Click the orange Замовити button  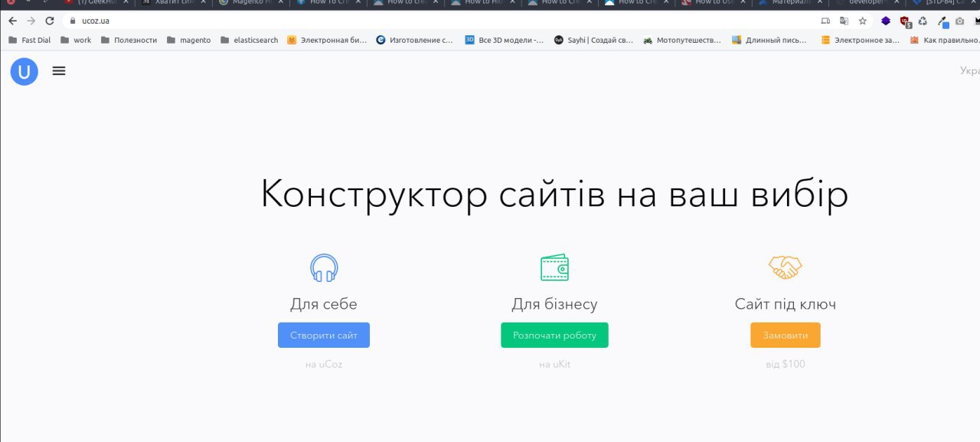pos(785,336)
